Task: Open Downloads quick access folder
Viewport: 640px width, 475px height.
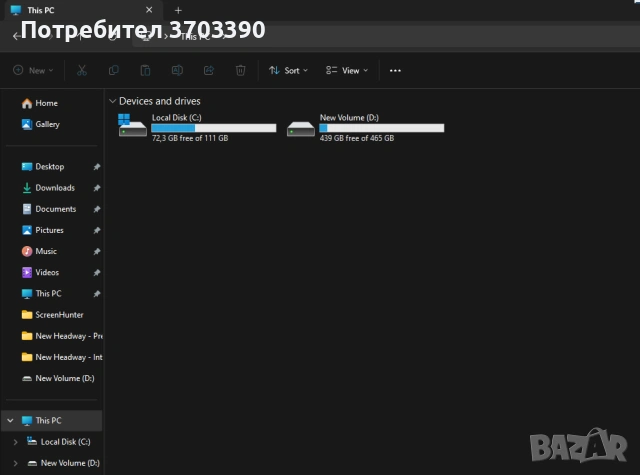Action: click(x=48, y=188)
